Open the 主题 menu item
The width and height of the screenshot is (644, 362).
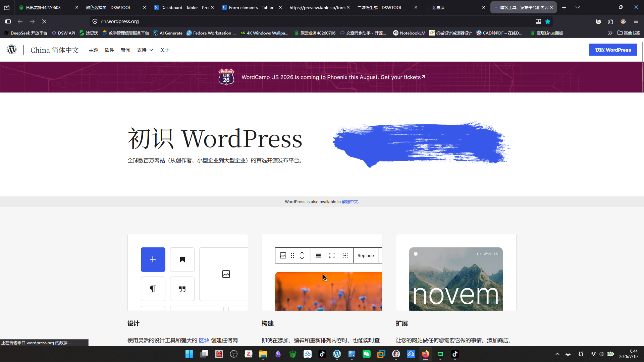tap(93, 50)
